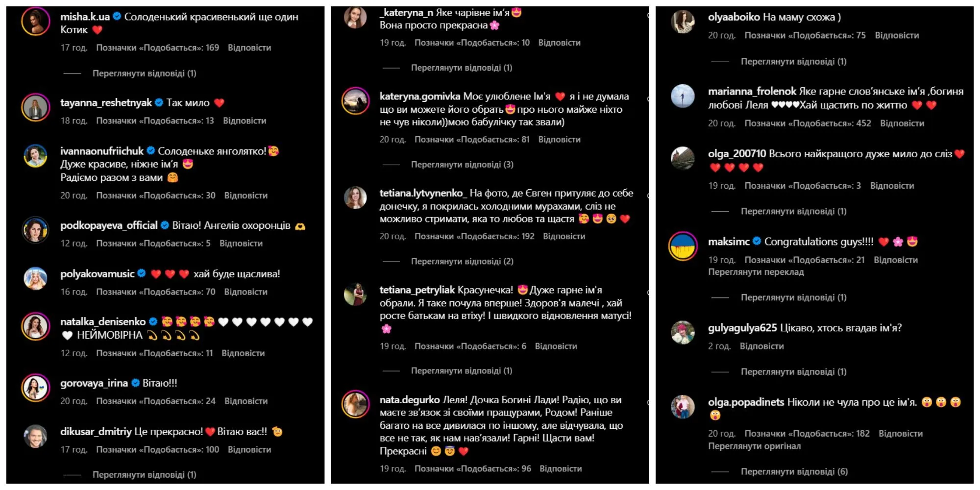Click verified badge beside gorovaya_irina

pos(136,383)
